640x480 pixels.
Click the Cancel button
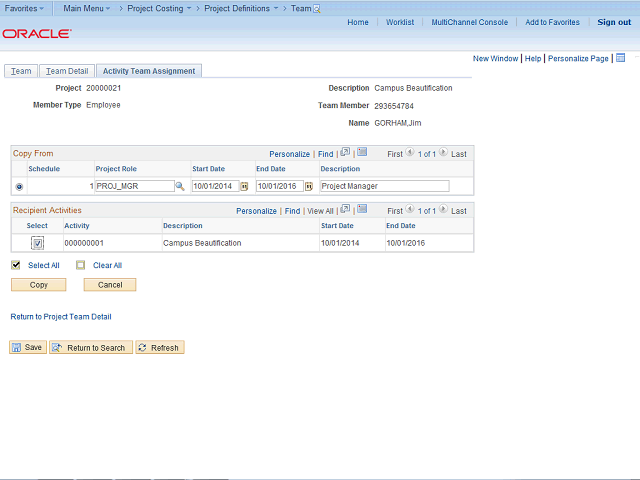pos(110,285)
